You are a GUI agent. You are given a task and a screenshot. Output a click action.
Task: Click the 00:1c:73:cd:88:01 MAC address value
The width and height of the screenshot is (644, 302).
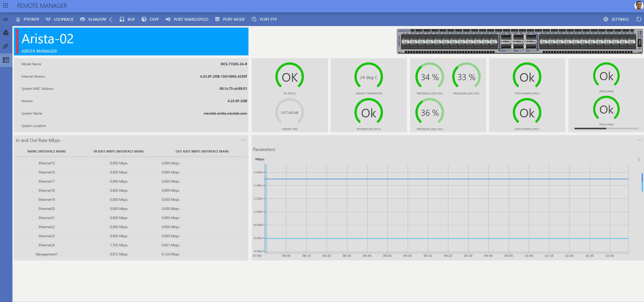pos(233,89)
